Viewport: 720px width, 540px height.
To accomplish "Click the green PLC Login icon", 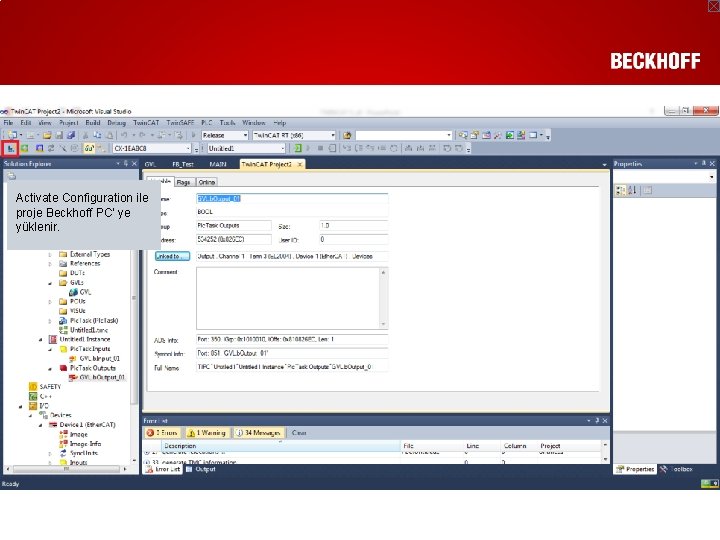I will (x=298, y=148).
